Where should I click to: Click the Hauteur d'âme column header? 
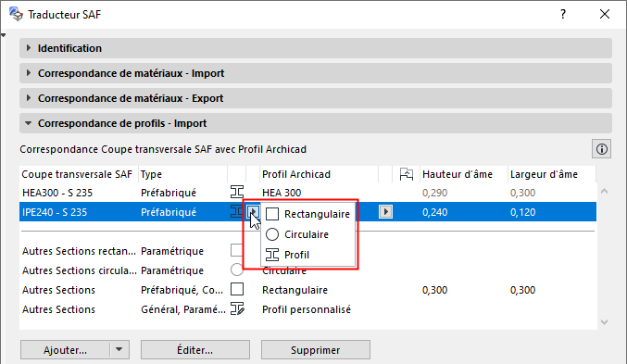tap(463, 174)
